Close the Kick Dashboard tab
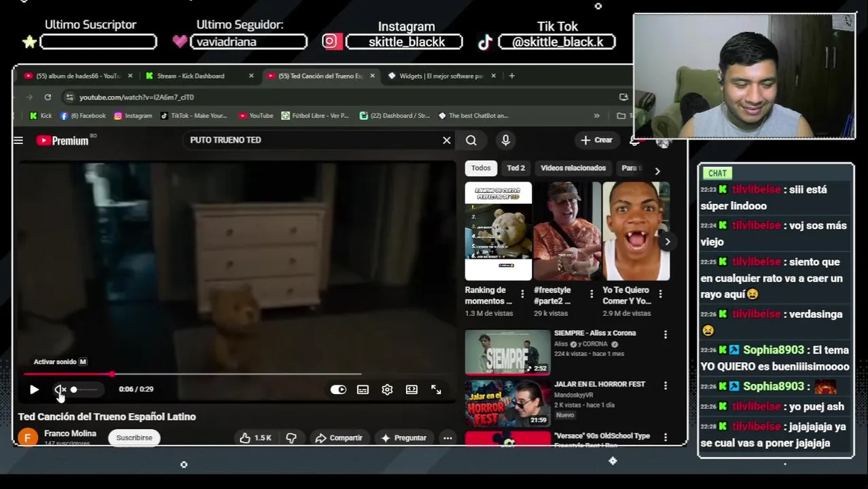Image resolution: width=868 pixels, height=489 pixels. pos(251,76)
